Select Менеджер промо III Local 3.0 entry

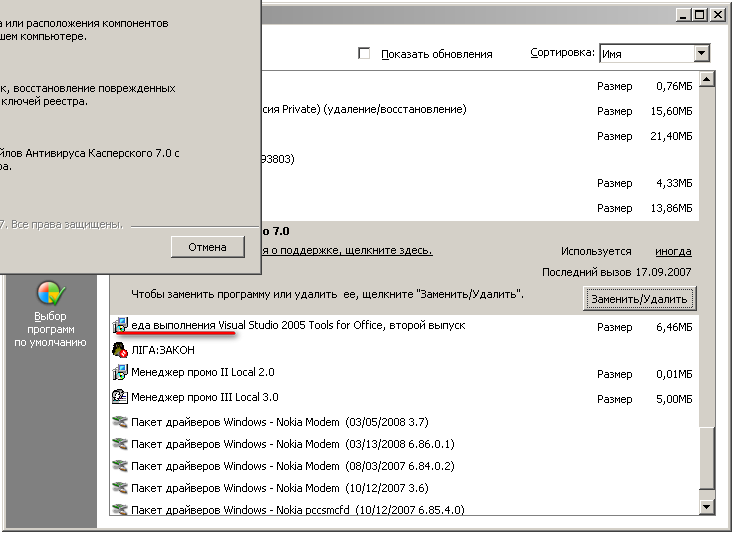(405, 397)
